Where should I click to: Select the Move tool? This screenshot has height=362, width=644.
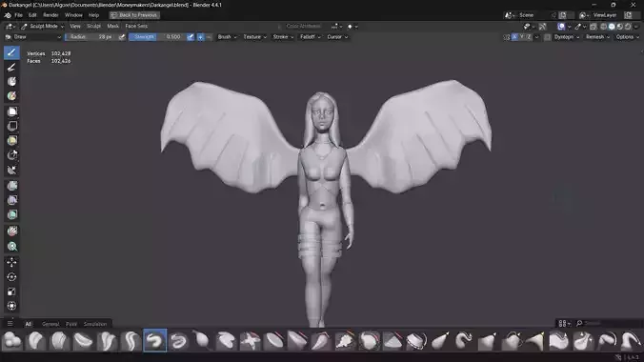[11, 262]
